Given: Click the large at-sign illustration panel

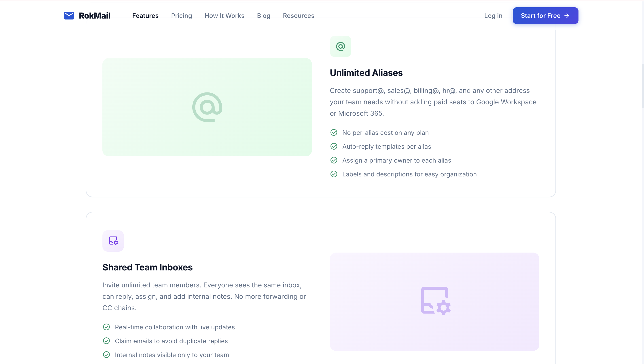Looking at the screenshot, I should coord(207,107).
